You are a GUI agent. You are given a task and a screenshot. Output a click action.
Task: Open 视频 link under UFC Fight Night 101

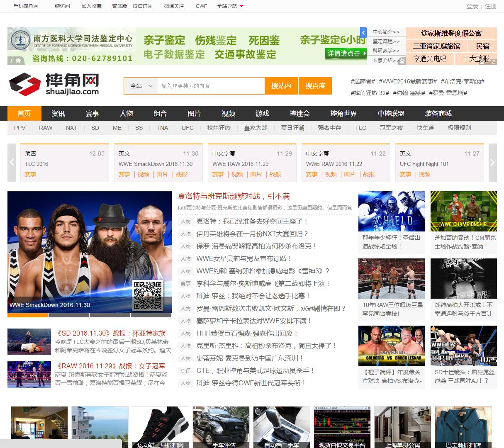point(424,174)
